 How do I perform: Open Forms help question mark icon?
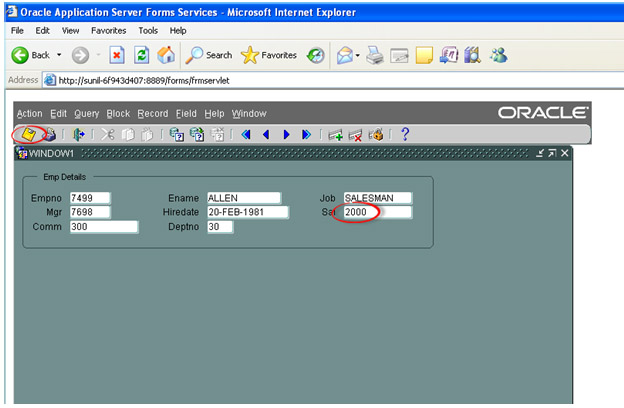tap(405, 134)
